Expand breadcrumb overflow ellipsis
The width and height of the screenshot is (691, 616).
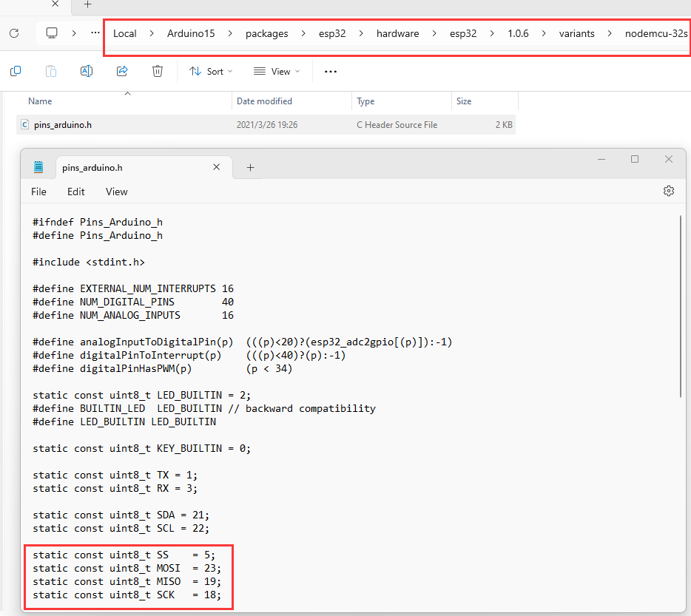click(95, 33)
